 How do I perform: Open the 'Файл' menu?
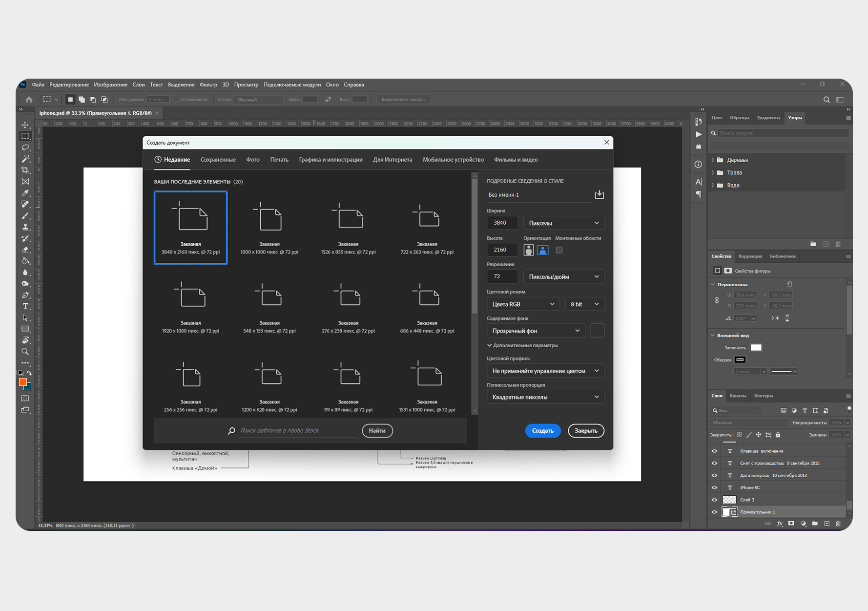[38, 84]
